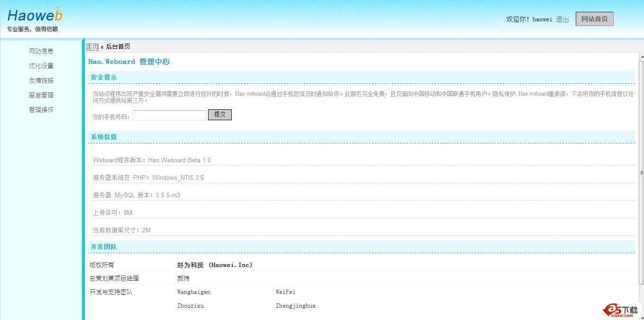Click the 主页 breadcrumb link
Viewport: 644px width, 320px height.
[92, 46]
